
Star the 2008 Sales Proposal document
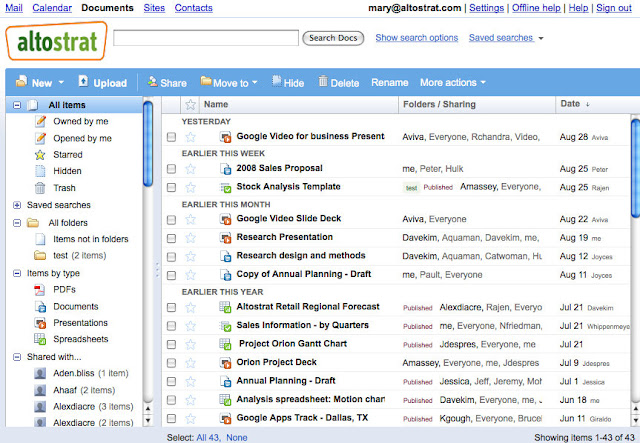[x=191, y=169]
